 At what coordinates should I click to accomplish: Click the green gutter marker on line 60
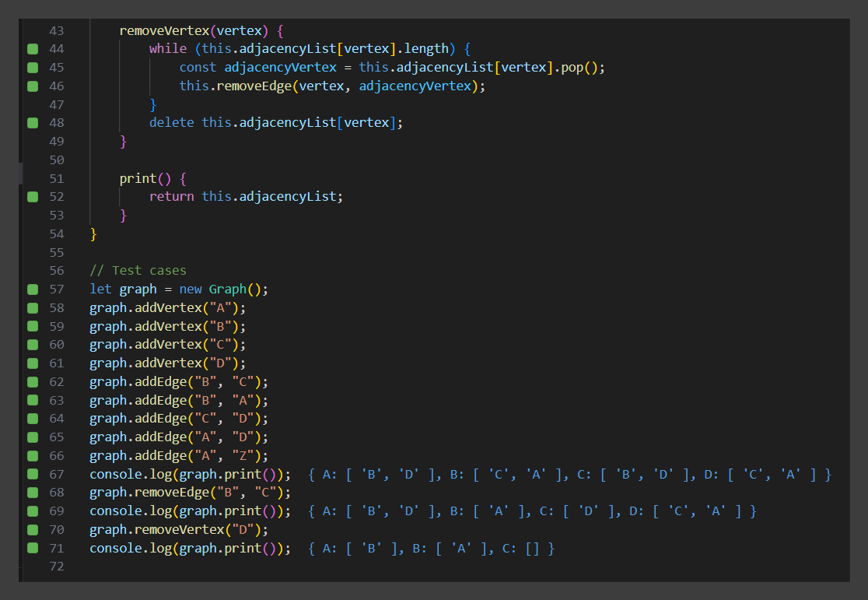[x=33, y=345]
